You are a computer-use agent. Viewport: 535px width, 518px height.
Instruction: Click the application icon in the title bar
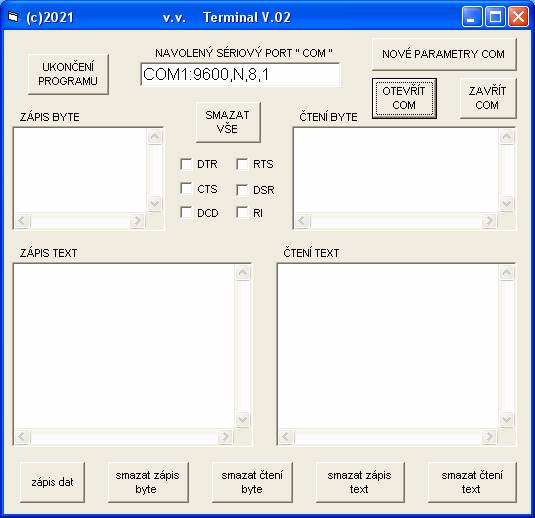coord(13,17)
